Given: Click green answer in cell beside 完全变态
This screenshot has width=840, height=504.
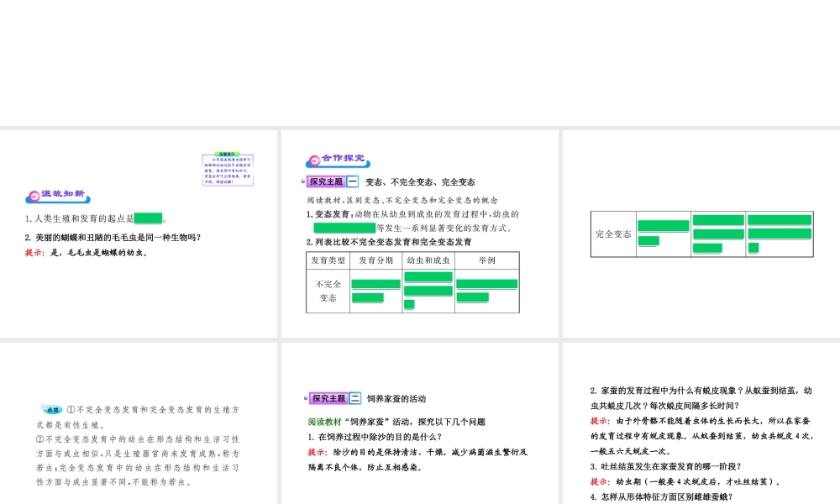Looking at the screenshot, I should click(664, 233).
